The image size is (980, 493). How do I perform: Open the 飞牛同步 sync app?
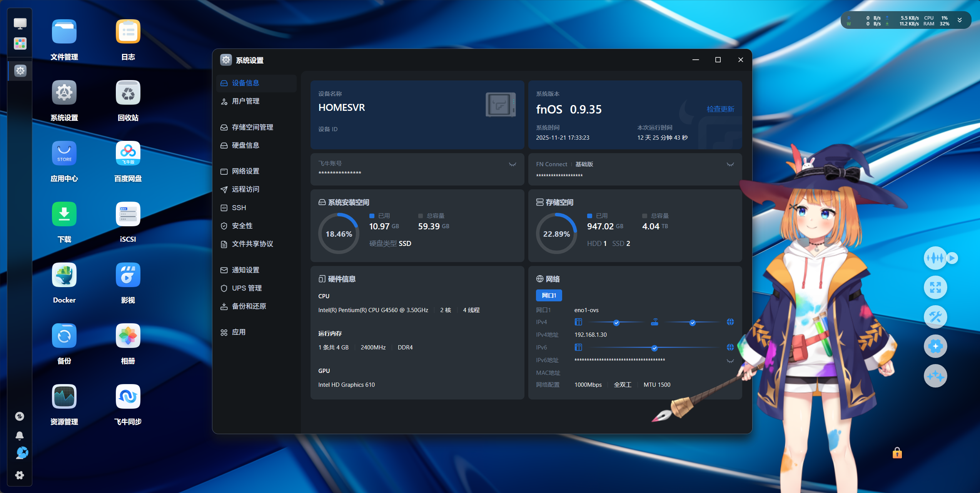point(128,397)
